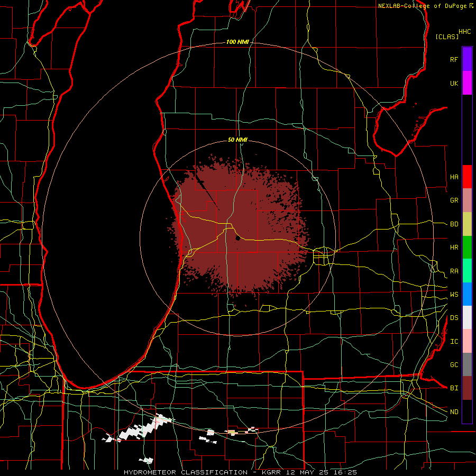Click the WS blue legend swatch
Image resolution: width=476 pixels, height=476 pixels.
(467, 294)
